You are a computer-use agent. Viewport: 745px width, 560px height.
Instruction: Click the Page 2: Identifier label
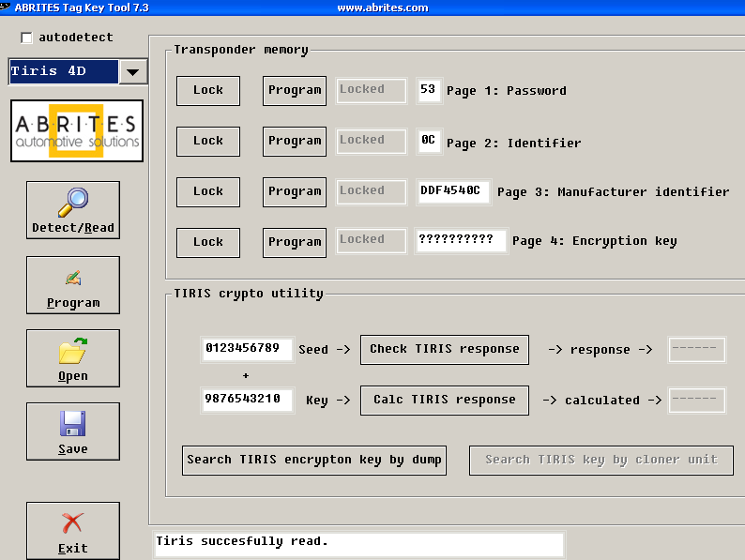pos(513,143)
